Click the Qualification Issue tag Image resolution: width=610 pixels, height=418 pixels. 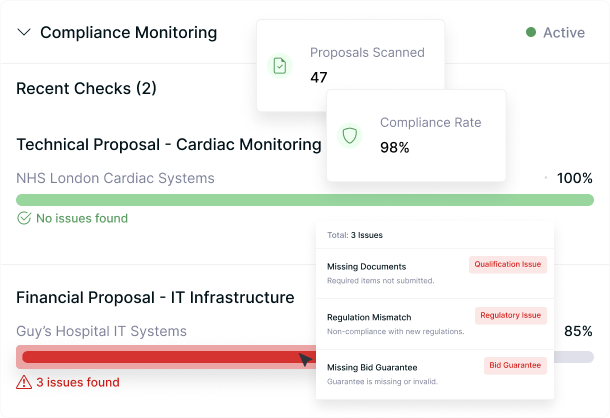(x=508, y=265)
